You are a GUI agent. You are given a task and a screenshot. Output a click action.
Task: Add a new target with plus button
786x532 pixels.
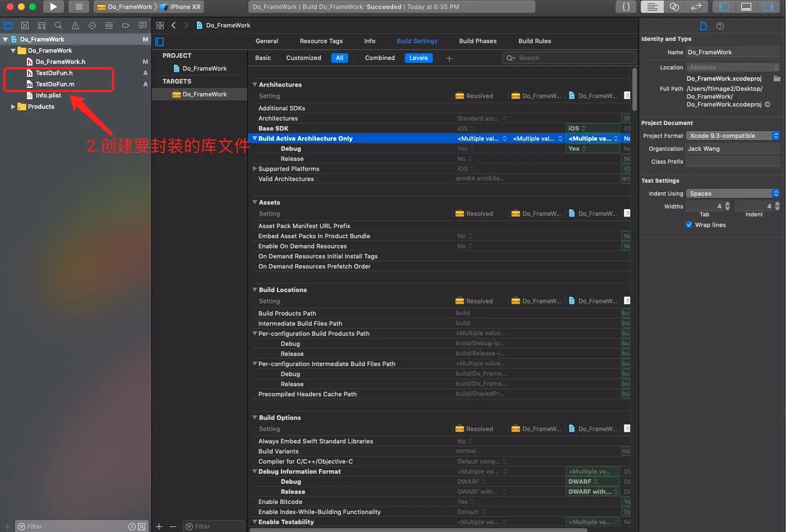tap(159, 526)
